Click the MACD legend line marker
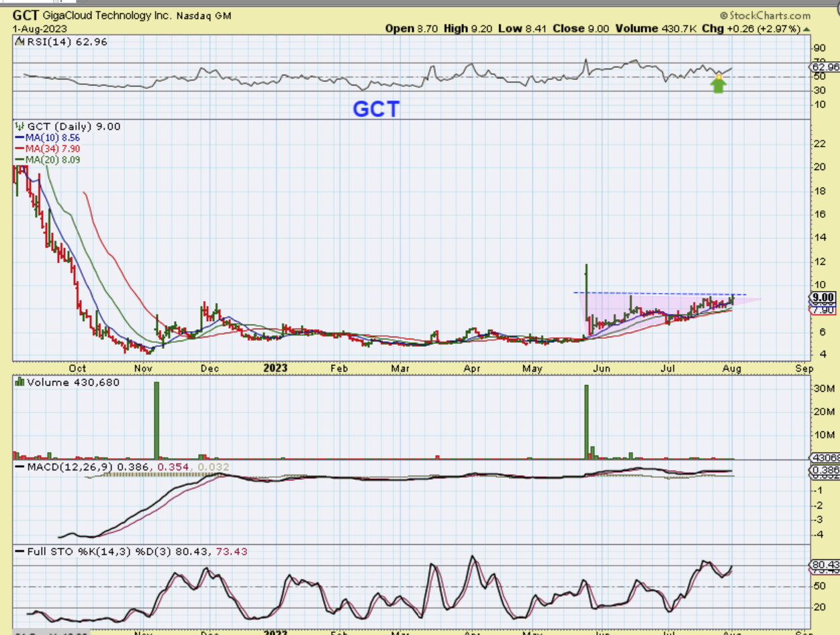 [19, 466]
